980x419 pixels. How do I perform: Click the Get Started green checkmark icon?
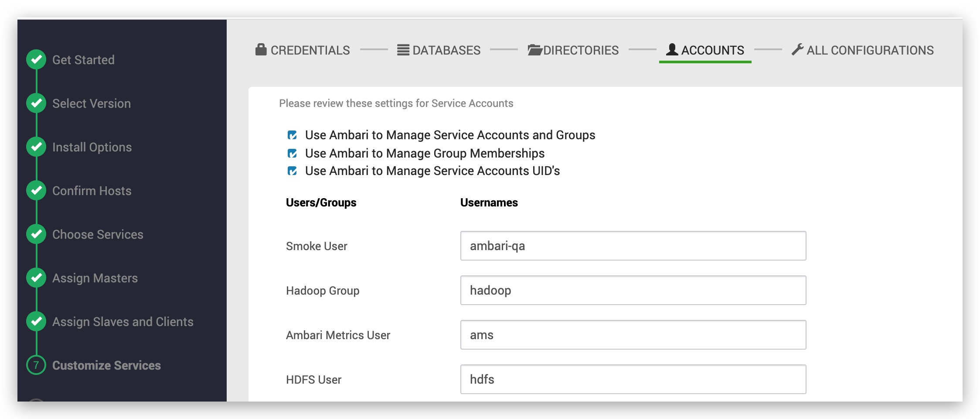[x=36, y=59]
